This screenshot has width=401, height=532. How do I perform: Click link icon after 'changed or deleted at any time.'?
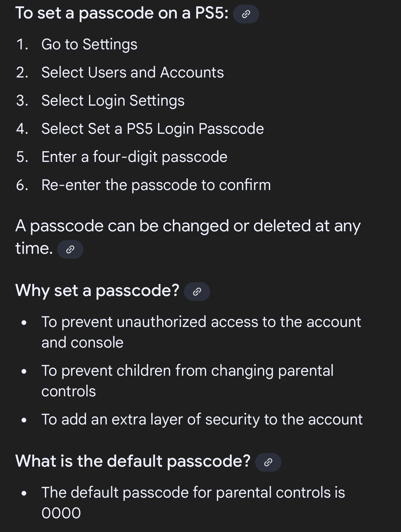pos(70,249)
